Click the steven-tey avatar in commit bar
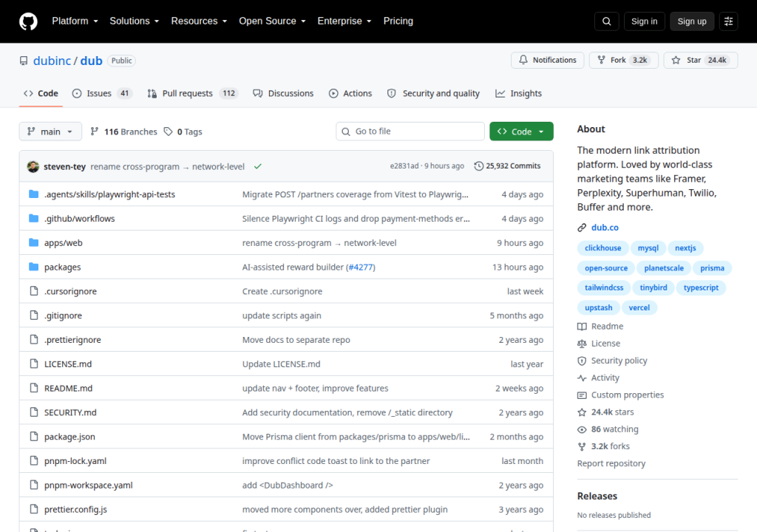 click(x=33, y=166)
